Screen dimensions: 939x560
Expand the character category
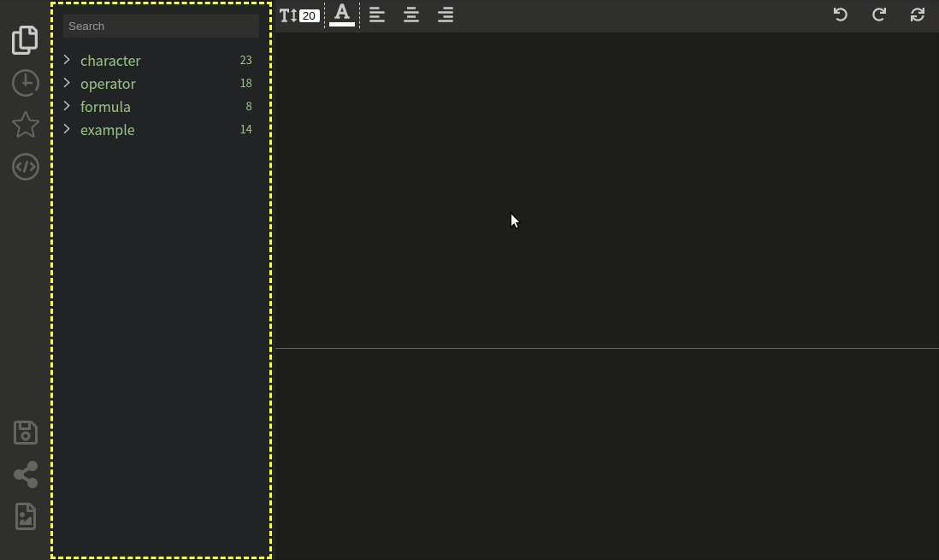tap(67, 60)
